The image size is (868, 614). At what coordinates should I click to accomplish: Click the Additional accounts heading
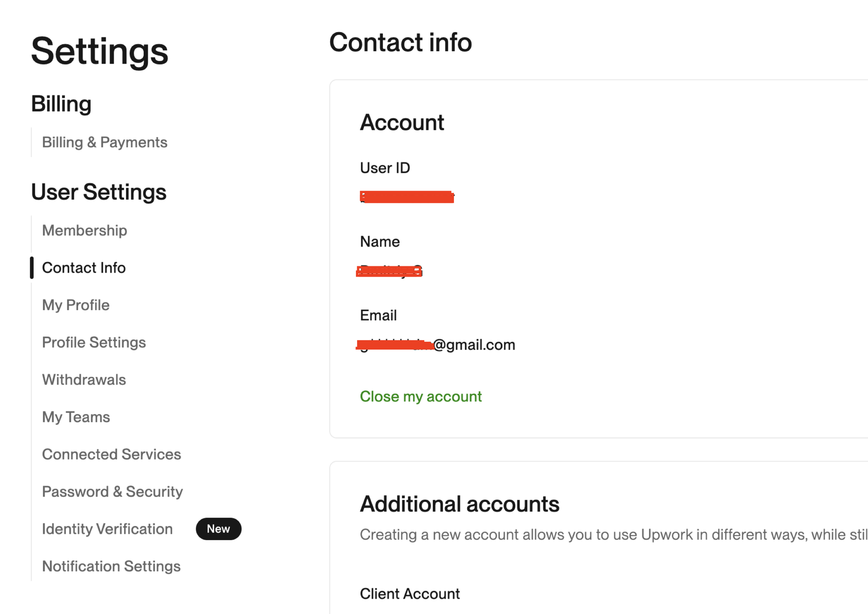pos(460,504)
